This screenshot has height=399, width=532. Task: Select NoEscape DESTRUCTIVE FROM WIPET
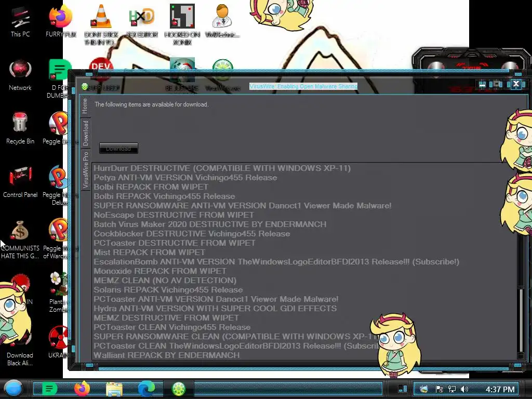tap(174, 215)
